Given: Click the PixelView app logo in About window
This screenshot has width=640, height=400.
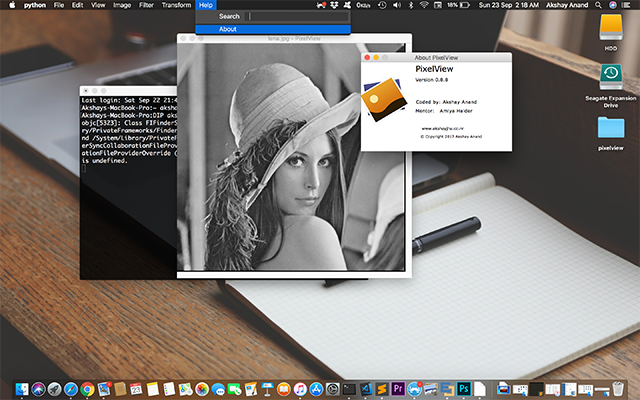Looking at the screenshot, I should pyautogui.click(x=384, y=99).
